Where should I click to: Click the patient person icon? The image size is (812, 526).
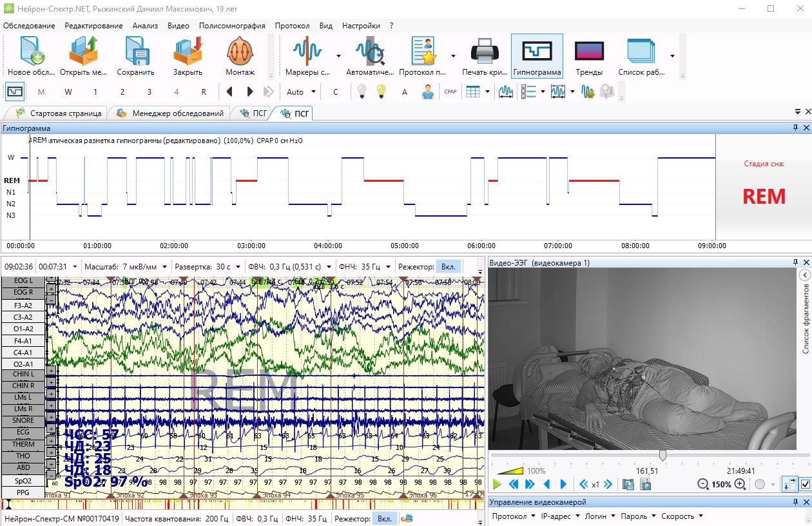click(x=427, y=92)
